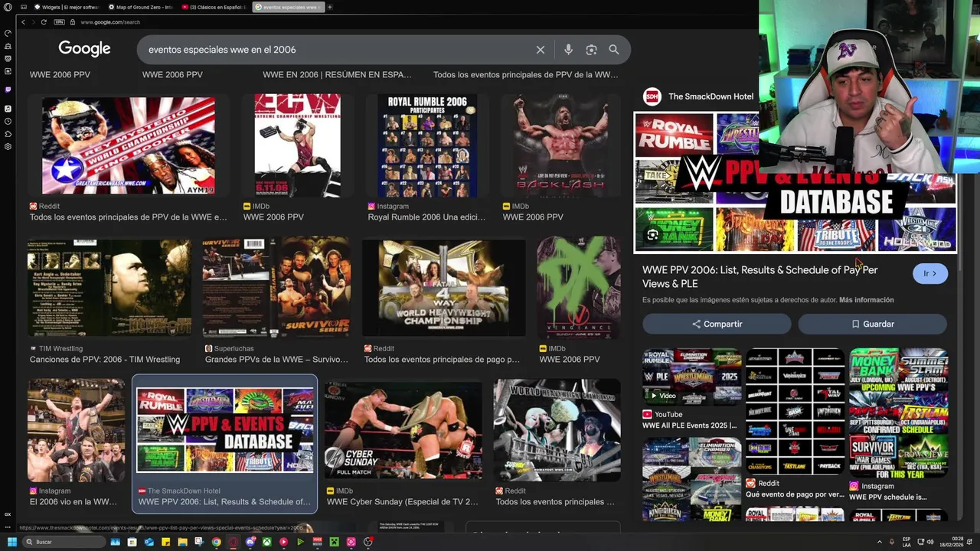Open Instagram WWE PPV schedule is result
Screen dimensions: 980x551
887,497
